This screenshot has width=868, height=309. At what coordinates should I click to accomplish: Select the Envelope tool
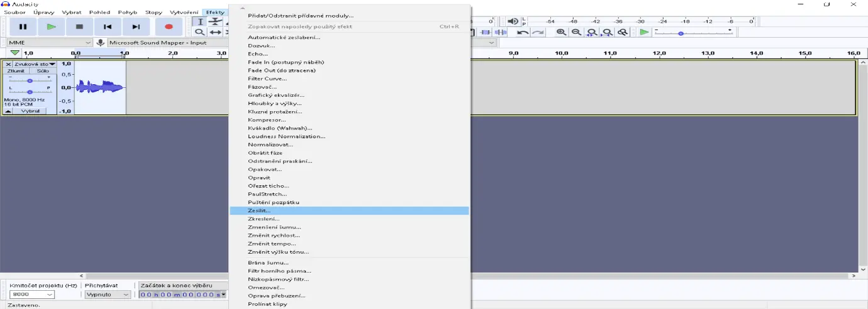point(215,22)
